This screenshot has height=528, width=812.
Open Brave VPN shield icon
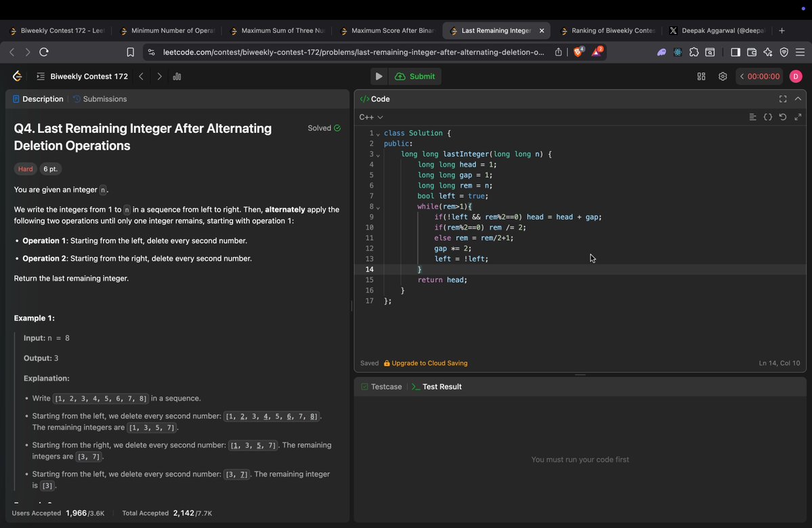tap(784, 52)
